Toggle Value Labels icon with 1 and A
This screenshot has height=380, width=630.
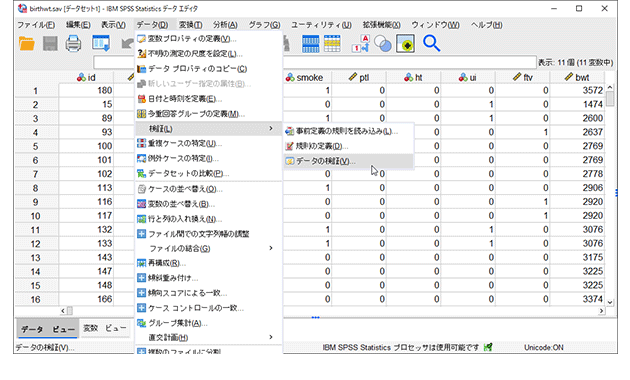click(360, 43)
